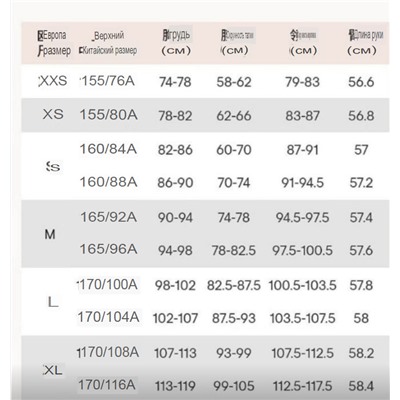Click chest value 74-78

point(175,82)
